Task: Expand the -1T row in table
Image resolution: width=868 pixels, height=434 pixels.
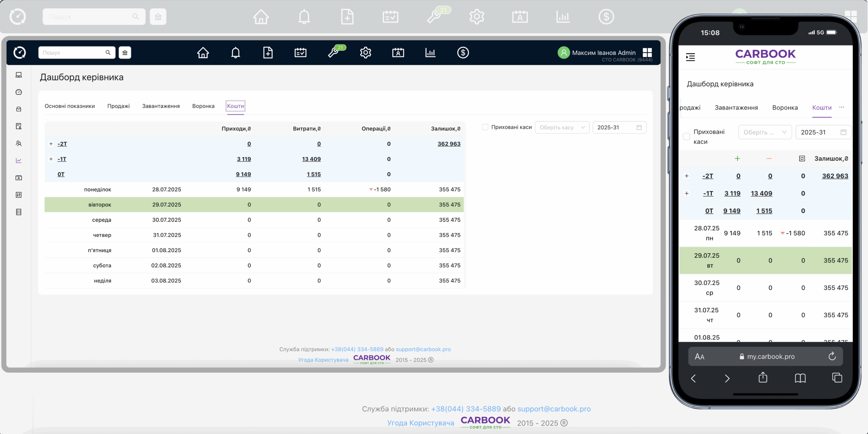Action: pos(51,159)
